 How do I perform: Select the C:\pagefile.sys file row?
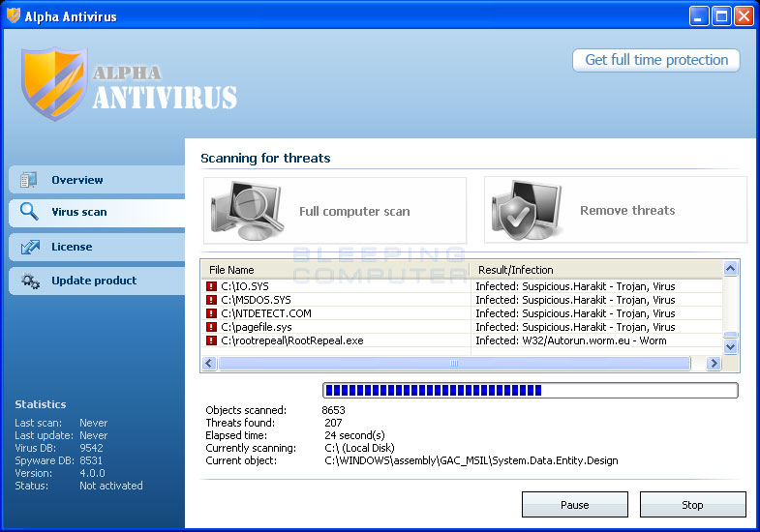coord(462,327)
